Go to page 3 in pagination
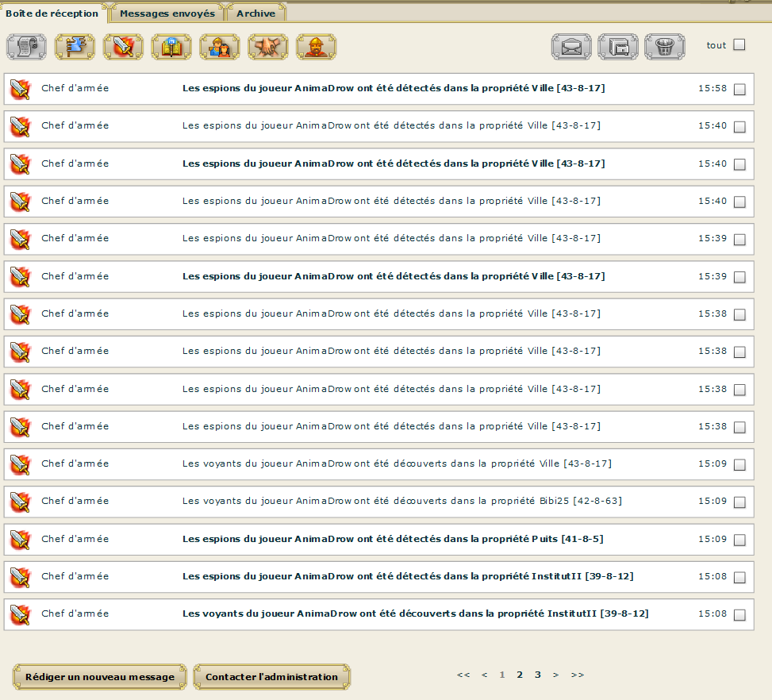This screenshot has width=772, height=700. coord(538,675)
